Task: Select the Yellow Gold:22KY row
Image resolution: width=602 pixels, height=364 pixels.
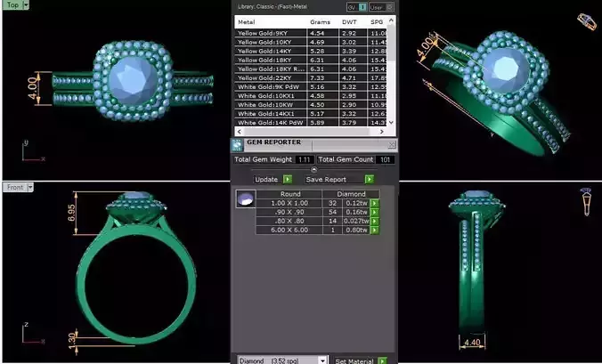Action: coord(311,77)
